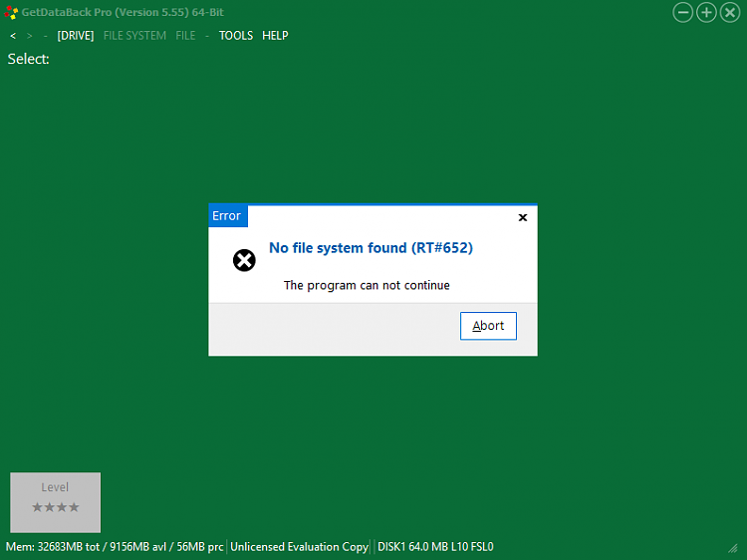Click the Level four-star button
The height and width of the screenshot is (560, 747).
tap(55, 502)
